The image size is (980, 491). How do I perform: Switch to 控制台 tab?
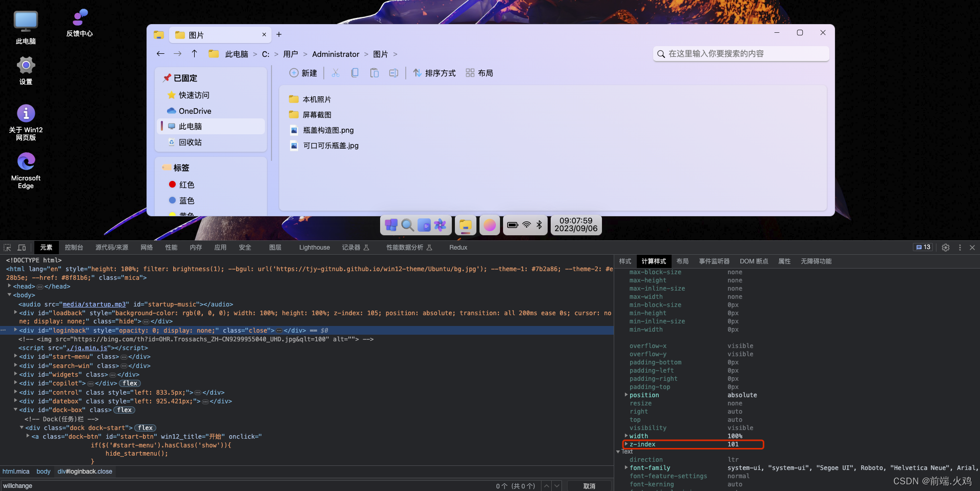coord(74,248)
